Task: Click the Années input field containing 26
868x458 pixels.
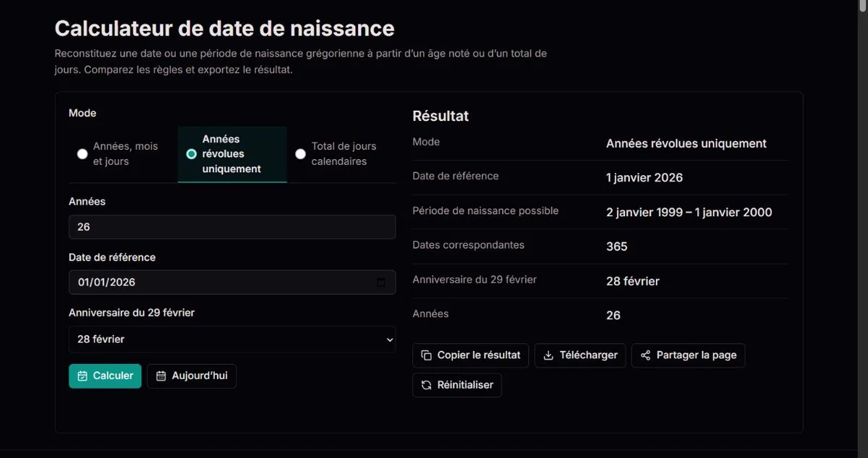Action: pos(232,226)
